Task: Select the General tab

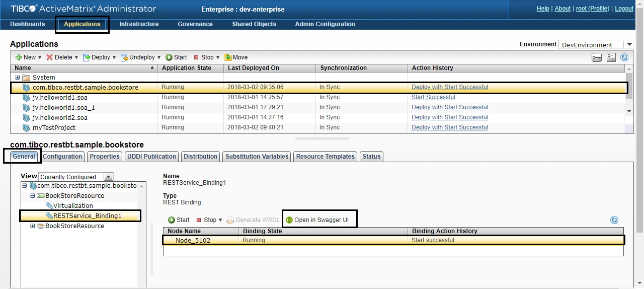Action: (24, 157)
